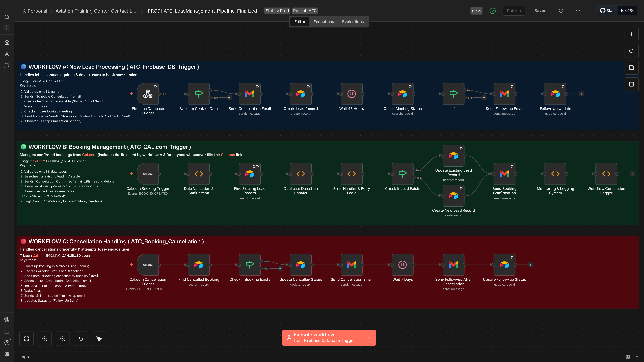Open the Wait 48 Hours node
Screen dimensions: 644x362
(x=352, y=94)
